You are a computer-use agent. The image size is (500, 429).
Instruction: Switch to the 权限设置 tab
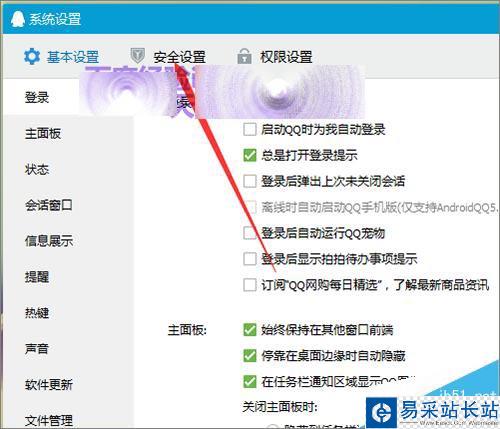(x=286, y=57)
